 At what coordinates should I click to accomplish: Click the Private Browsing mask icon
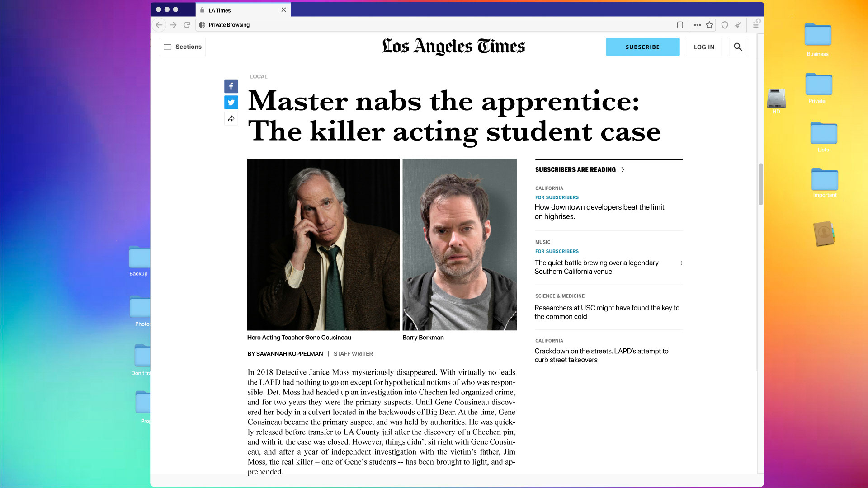click(202, 25)
